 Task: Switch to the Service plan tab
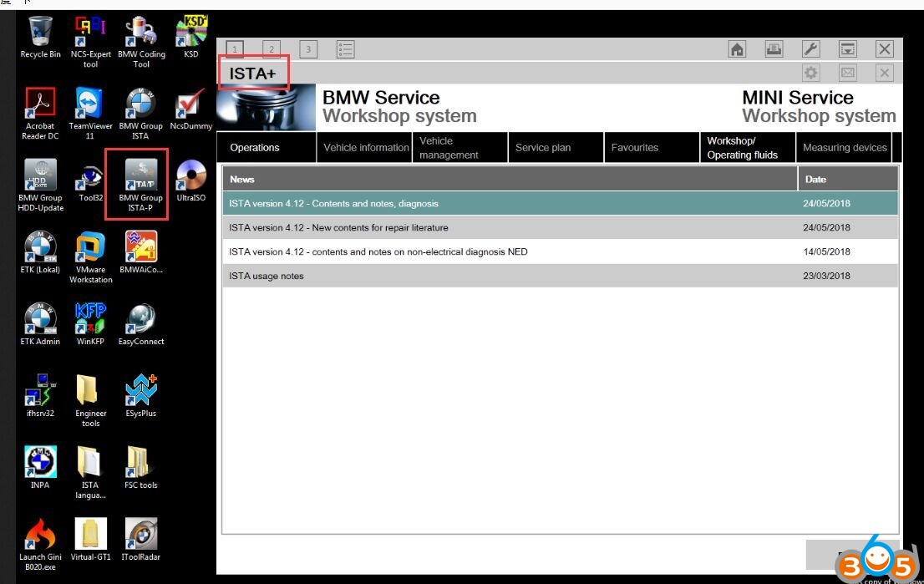pyautogui.click(x=543, y=148)
